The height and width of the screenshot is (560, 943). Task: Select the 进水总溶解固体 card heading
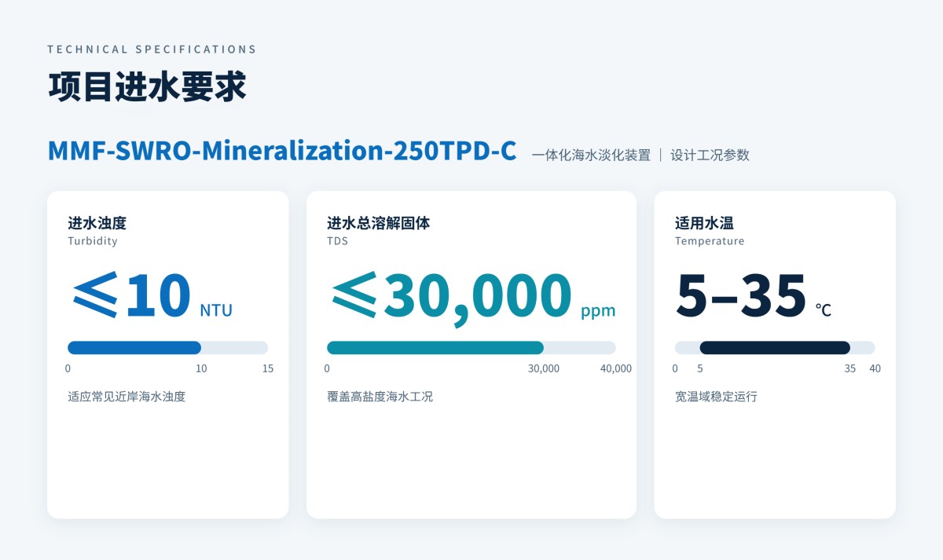378,223
